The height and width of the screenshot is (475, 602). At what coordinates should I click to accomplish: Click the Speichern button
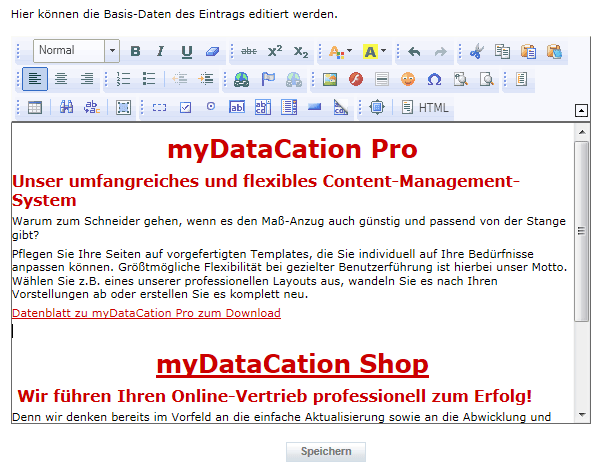[326, 452]
